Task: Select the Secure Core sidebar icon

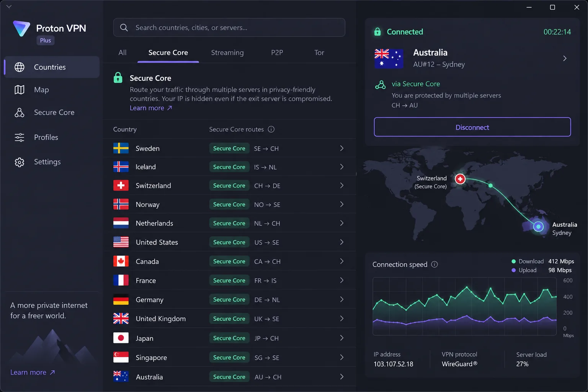Action: click(x=20, y=113)
